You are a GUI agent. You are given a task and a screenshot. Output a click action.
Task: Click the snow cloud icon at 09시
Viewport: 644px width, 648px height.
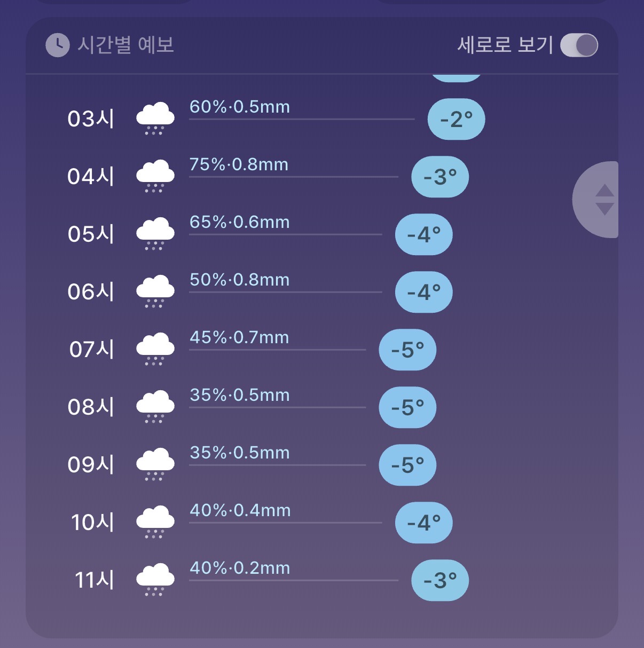155,464
